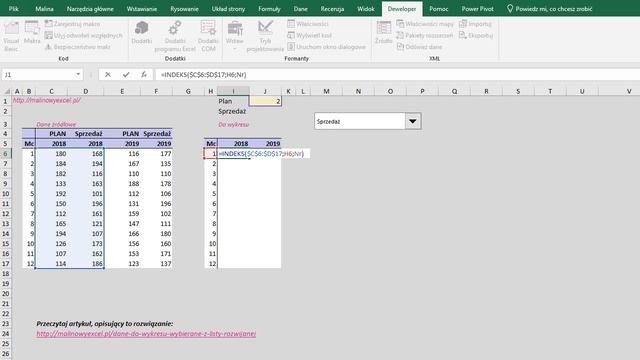This screenshot has width=640, height=360.
Task: Open Dodatki COM (COM add-ins)
Action: pyautogui.click(x=208, y=37)
